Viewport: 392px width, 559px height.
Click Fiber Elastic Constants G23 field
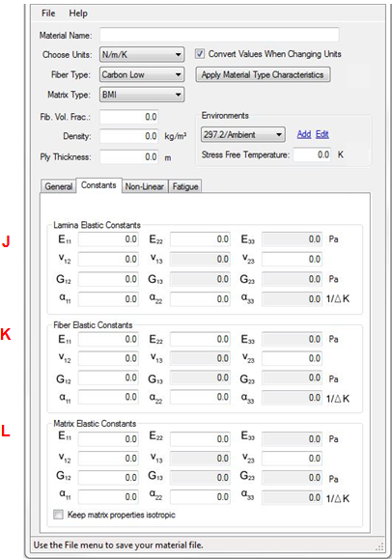(292, 377)
